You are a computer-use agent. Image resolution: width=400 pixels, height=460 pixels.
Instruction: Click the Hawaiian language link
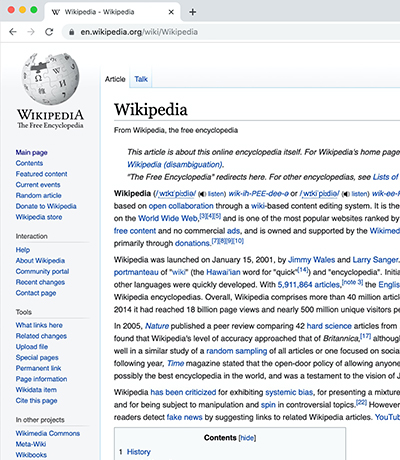223,272
